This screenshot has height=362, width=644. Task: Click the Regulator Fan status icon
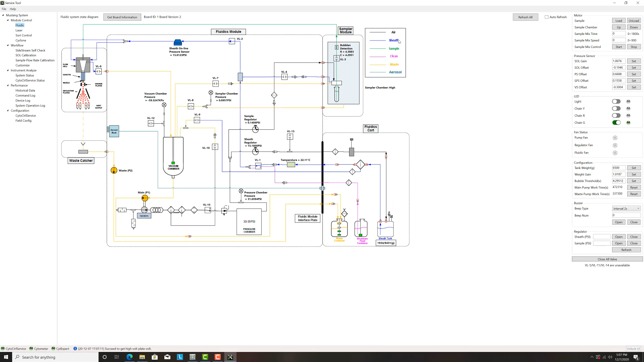pyautogui.click(x=615, y=145)
